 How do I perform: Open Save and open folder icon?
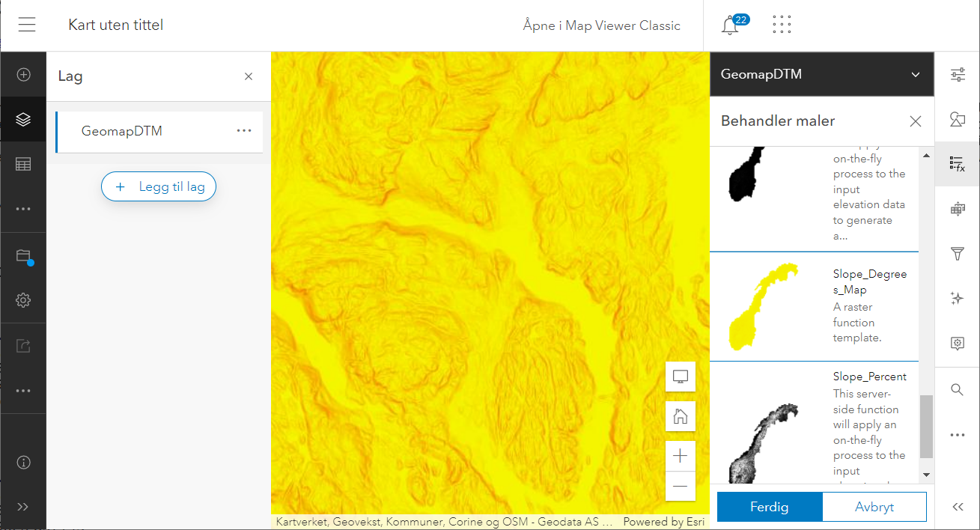pos(23,255)
